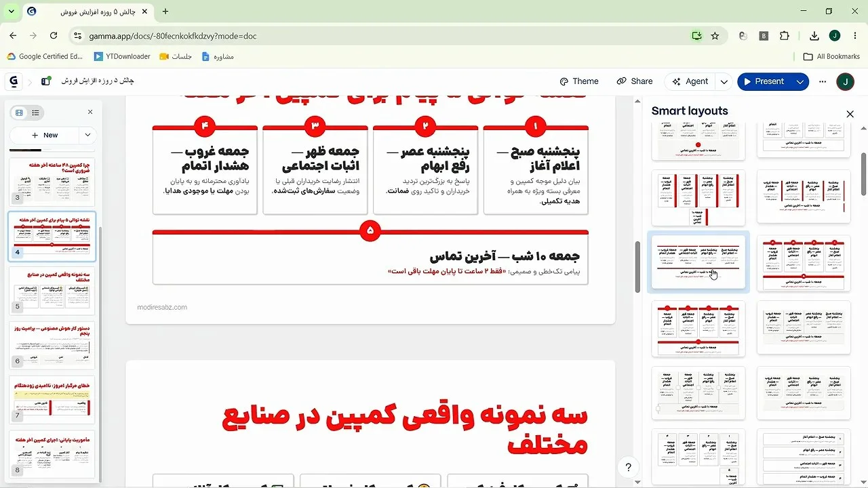The image size is (868, 488).
Task: Open the Chrome extensions puzzle icon
Action: [785, 36]
